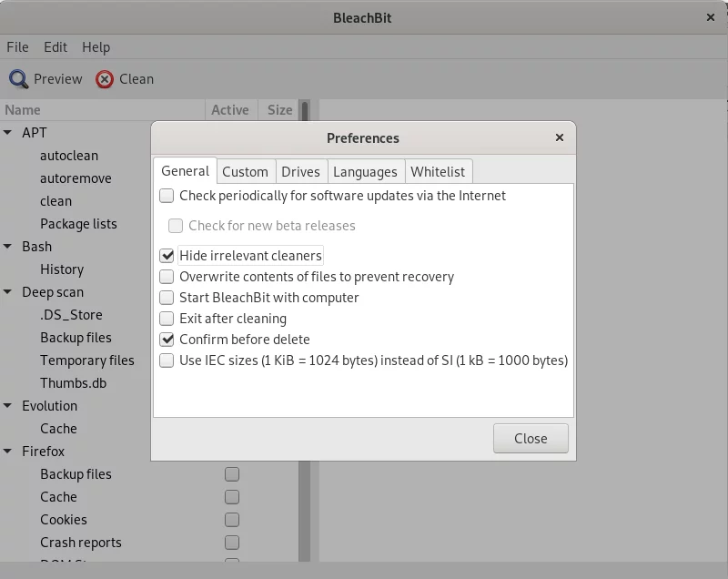
Task: Collapse the Firefox group
Action: pyautogui.click(x=7, y=452)
